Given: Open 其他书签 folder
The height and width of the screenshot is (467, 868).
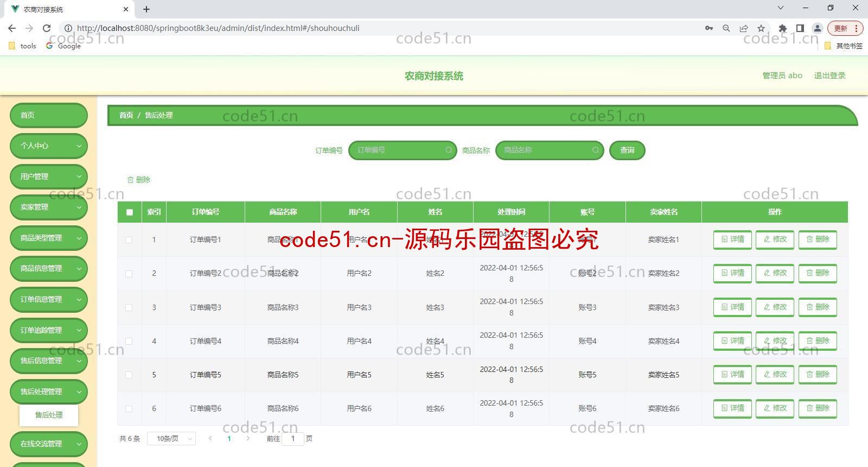Looking at the screenshot, I should [x=844, y=46].
